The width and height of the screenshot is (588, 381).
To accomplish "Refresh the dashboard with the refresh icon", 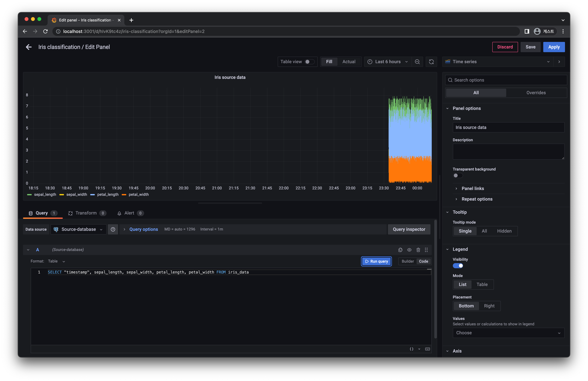I will point(431,62).
